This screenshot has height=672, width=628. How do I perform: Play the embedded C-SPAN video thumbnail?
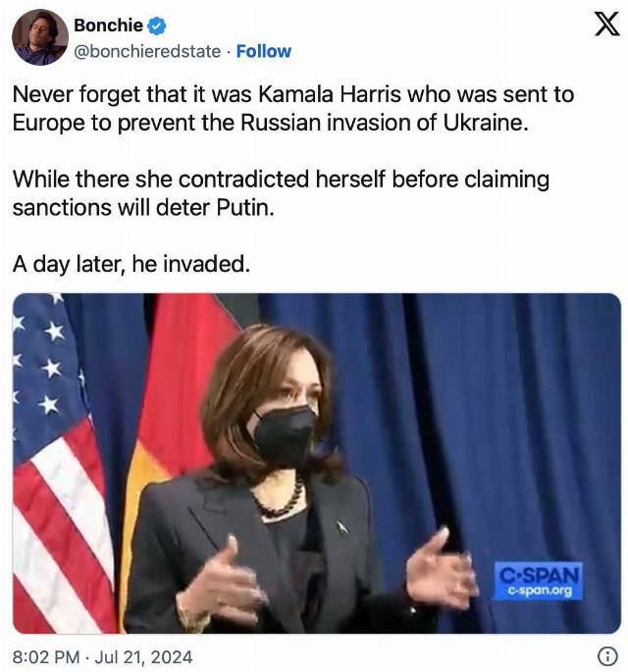[x=317, y=463]
